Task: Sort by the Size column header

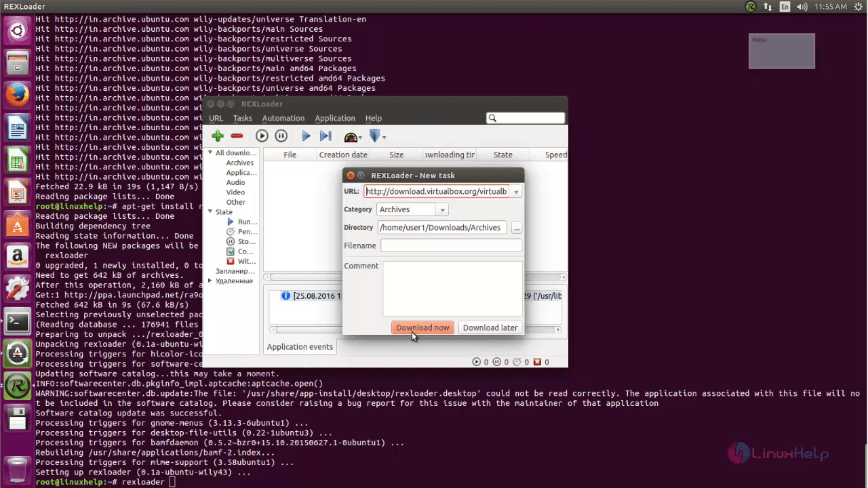Action: click(x=397, y=155)
